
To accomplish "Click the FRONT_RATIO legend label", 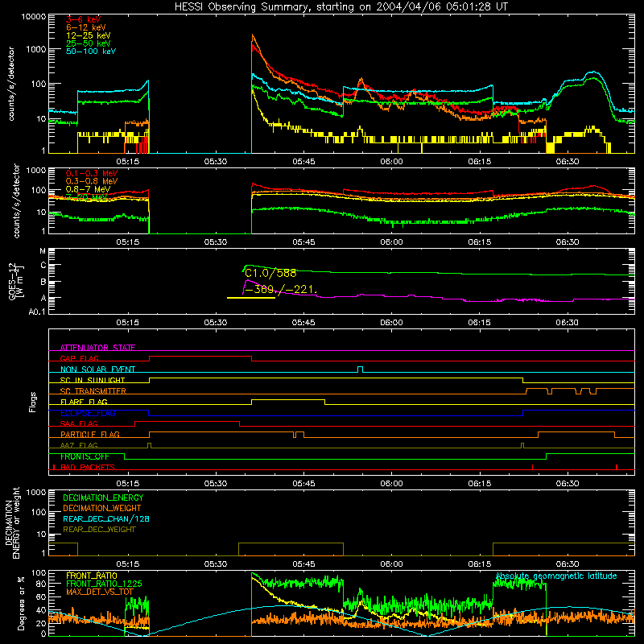I will (x=92, y=576).
